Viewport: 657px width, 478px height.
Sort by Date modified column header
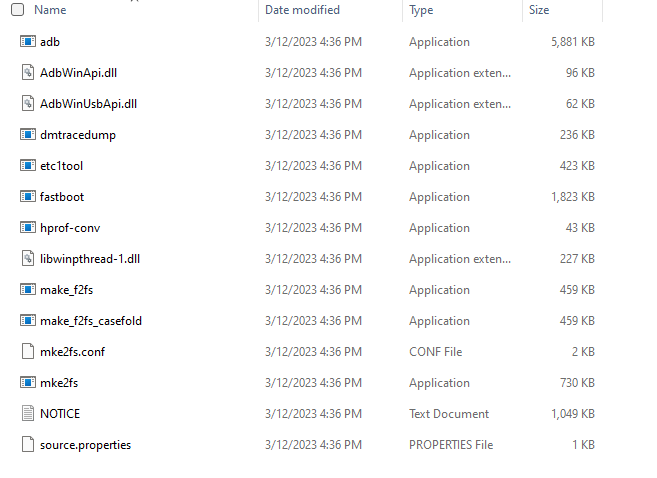302,10
